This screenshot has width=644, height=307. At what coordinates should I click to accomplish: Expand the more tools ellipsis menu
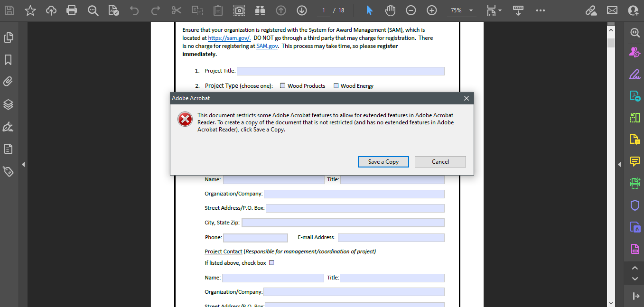[x=540, y=10]
